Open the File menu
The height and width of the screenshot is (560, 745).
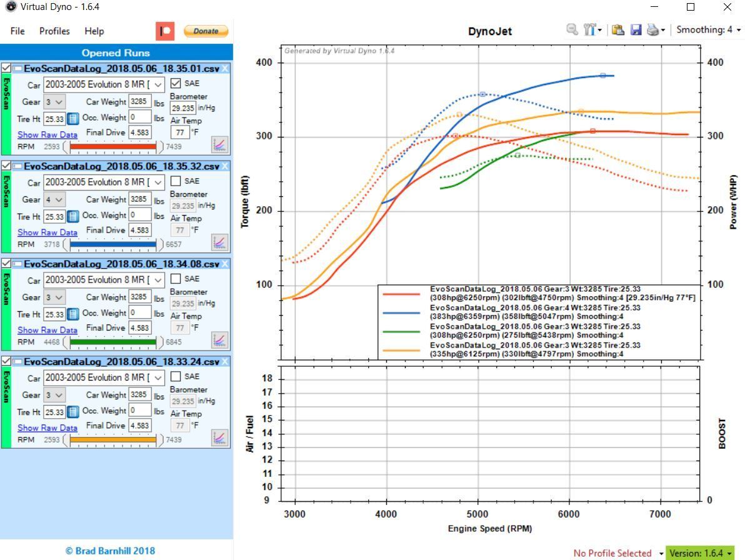[x=17, y=31]
